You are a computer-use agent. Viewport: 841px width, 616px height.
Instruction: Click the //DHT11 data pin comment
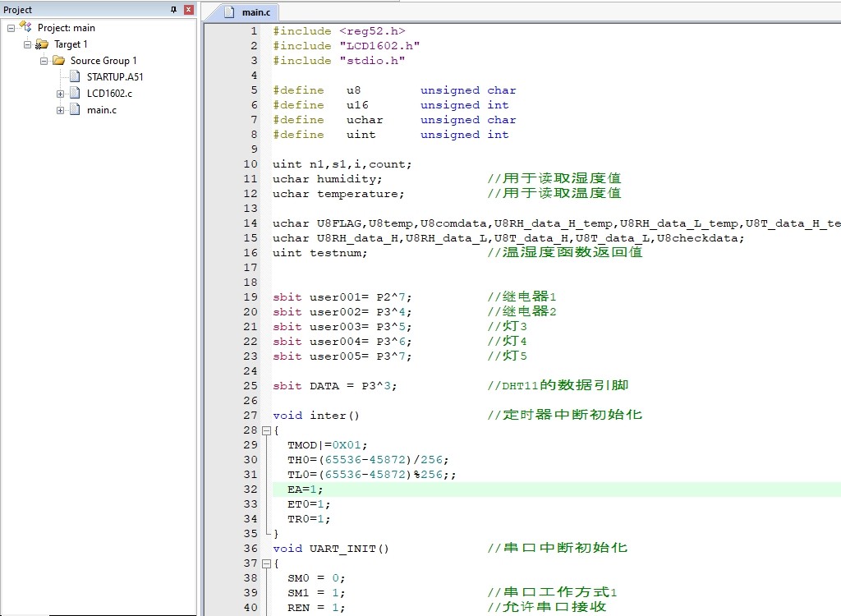pos(558,385)
